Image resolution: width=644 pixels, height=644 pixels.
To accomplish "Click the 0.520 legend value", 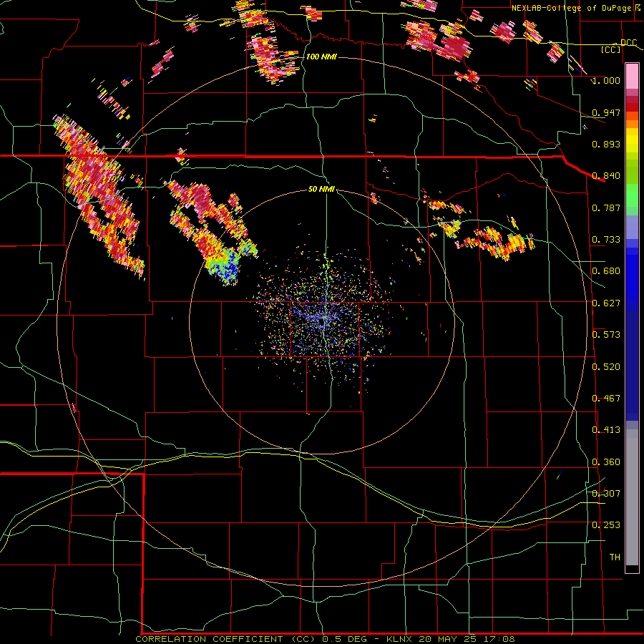I will coord(606,366).
